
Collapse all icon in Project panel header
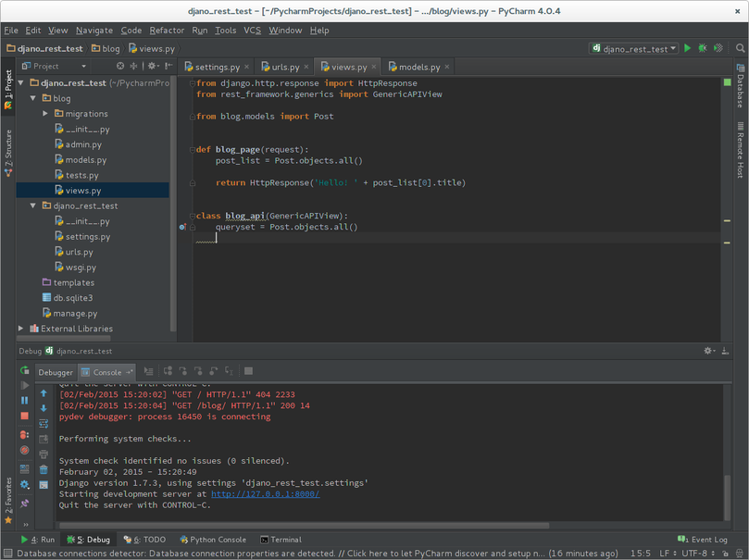click(x=133, y=66)
